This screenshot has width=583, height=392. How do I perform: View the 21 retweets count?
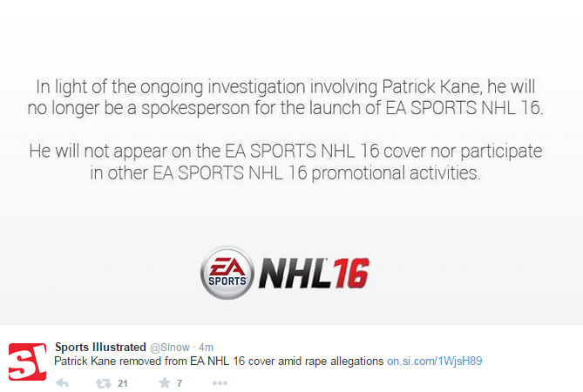[123, 383]
